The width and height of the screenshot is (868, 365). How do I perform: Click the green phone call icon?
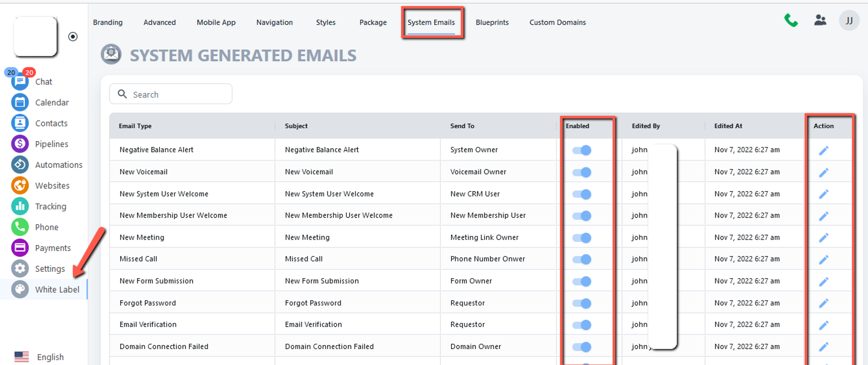[791, 20]
